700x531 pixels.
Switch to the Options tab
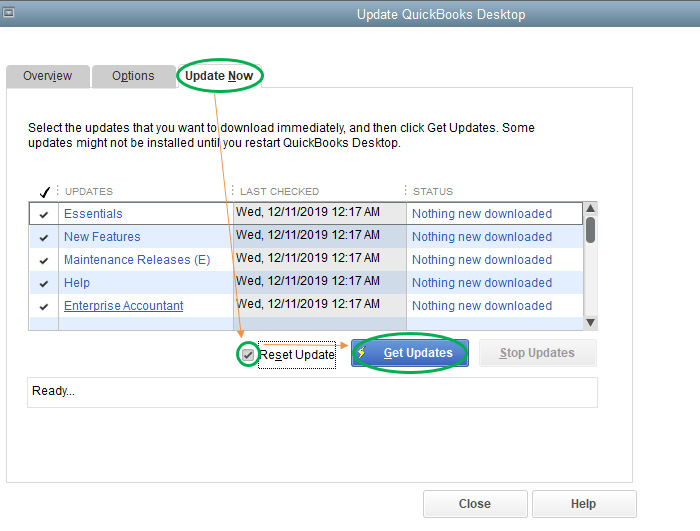click(133, 76)
